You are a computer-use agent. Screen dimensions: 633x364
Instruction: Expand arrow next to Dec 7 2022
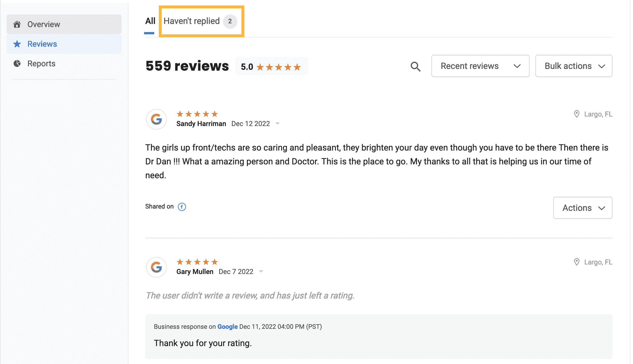261,271
